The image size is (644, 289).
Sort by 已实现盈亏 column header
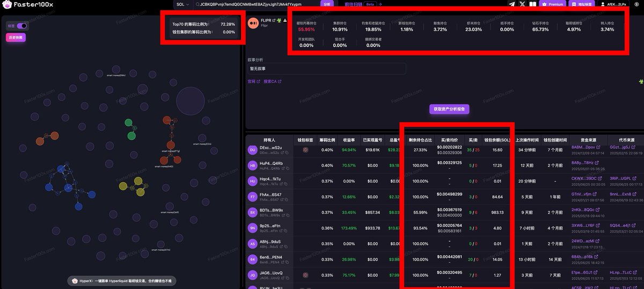click(x=372, y=140)
